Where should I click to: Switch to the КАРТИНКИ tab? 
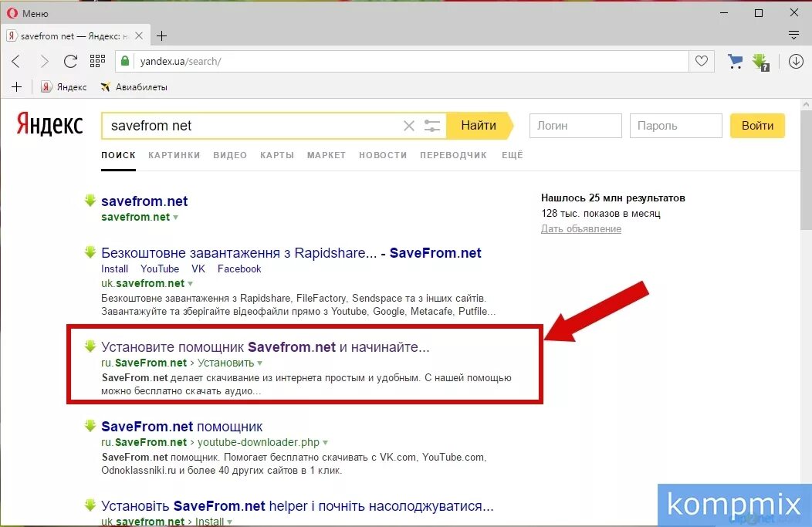coord(174,155)
